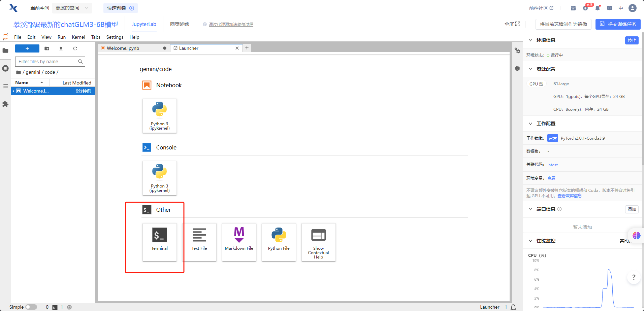
Task: Create a new Text File
Action: pos(199,242)
